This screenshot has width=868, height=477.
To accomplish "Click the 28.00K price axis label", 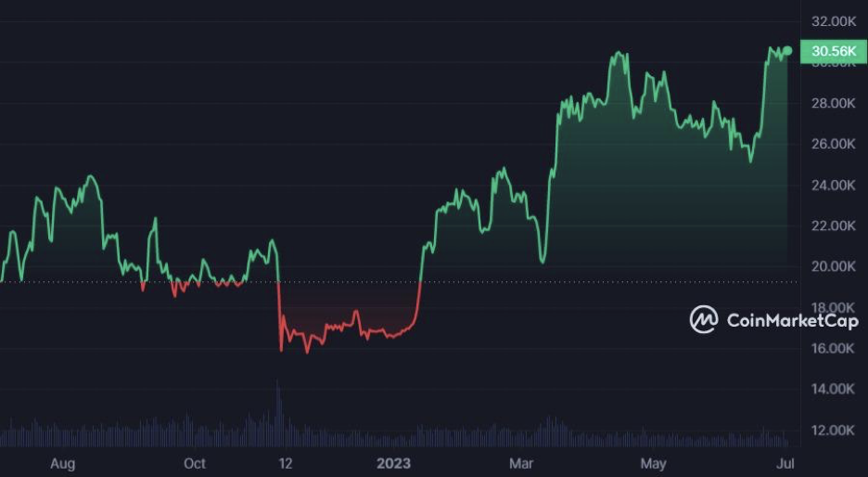I will (833, 103).
